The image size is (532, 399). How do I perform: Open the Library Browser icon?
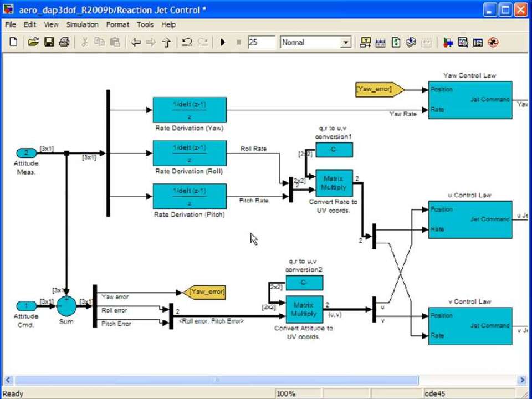[448, 42]
